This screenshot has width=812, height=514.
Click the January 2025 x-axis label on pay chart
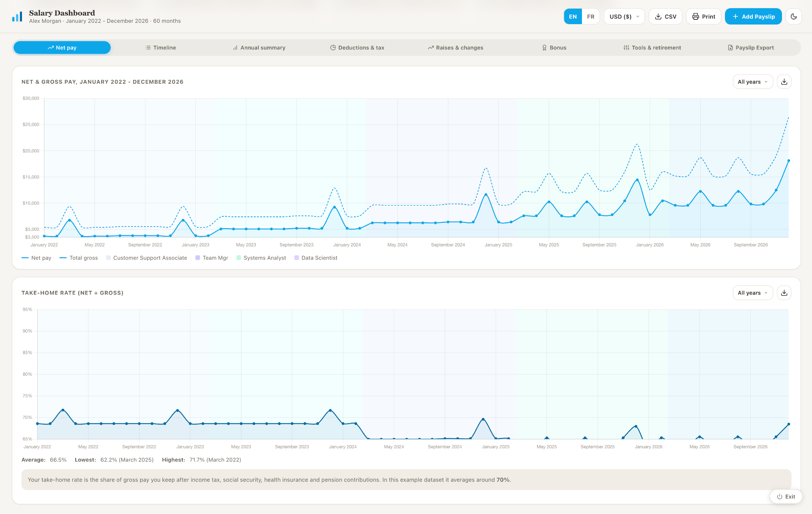tap(498, 245)
